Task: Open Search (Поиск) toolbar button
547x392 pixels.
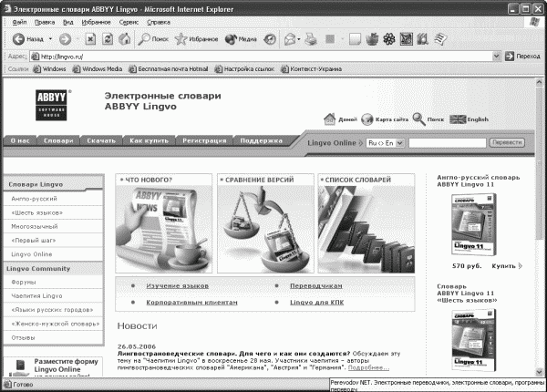Action: pyautogui.click(x=153, y=39)
